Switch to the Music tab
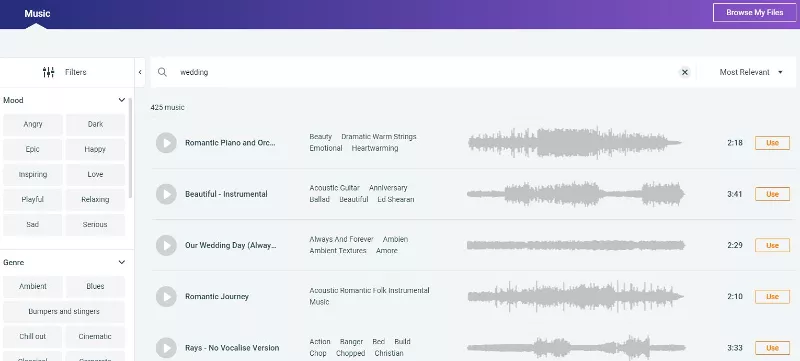Image resolution: width=800 pixels, height=361 pixels. [37, 14]
